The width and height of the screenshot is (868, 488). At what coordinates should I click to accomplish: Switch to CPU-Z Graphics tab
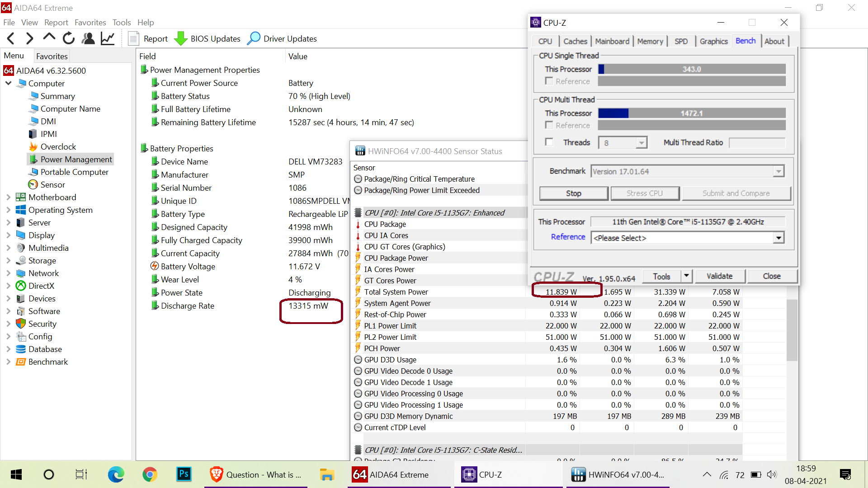click(x=714, y=41)
